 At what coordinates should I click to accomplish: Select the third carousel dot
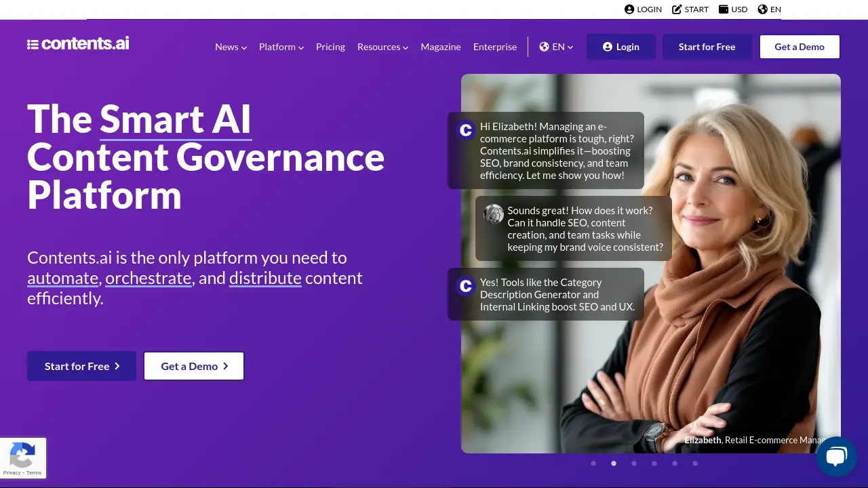tap(634, 464)
